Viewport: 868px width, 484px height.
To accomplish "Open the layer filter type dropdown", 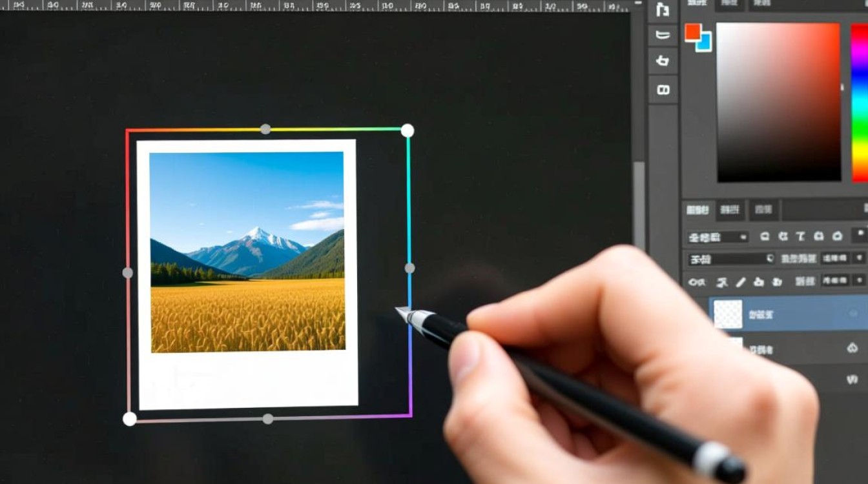I will coord(717,237).
